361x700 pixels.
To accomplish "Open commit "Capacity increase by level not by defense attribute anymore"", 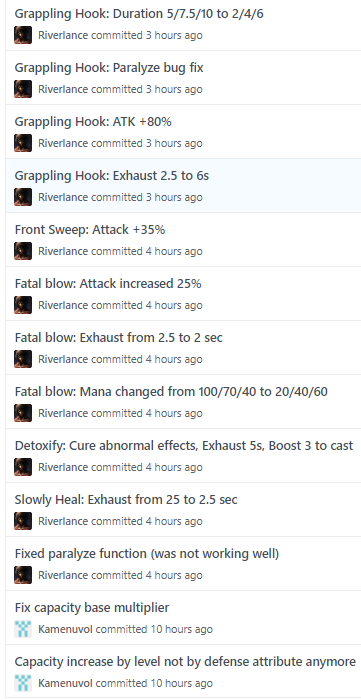I will [185, 662].
